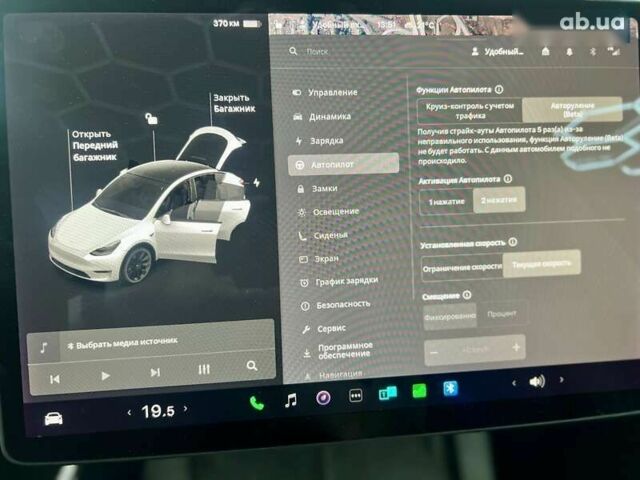Open the three-dots app launcher
Screen dimensions: 640x480
tap(356, 395)
